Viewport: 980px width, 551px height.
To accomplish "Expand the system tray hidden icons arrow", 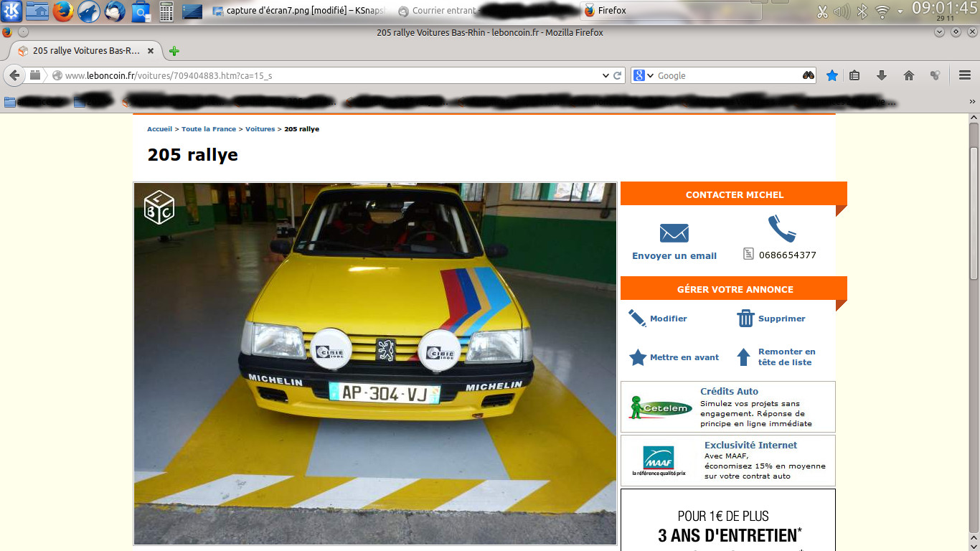I will pos(900,11).
